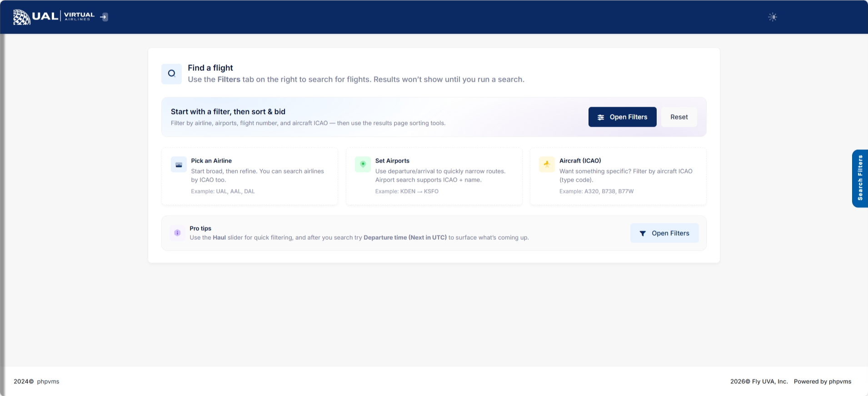Open the phpvms link in left footer

click(x=48, y=381)
